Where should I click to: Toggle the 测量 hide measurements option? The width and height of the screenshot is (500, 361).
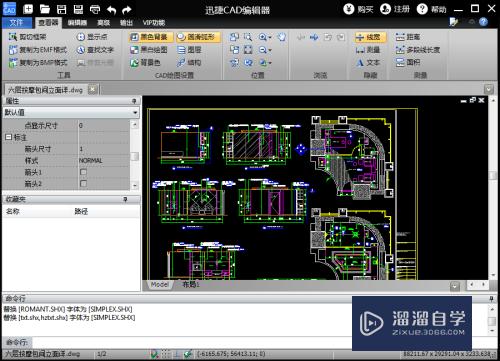[x=368, y=50]
